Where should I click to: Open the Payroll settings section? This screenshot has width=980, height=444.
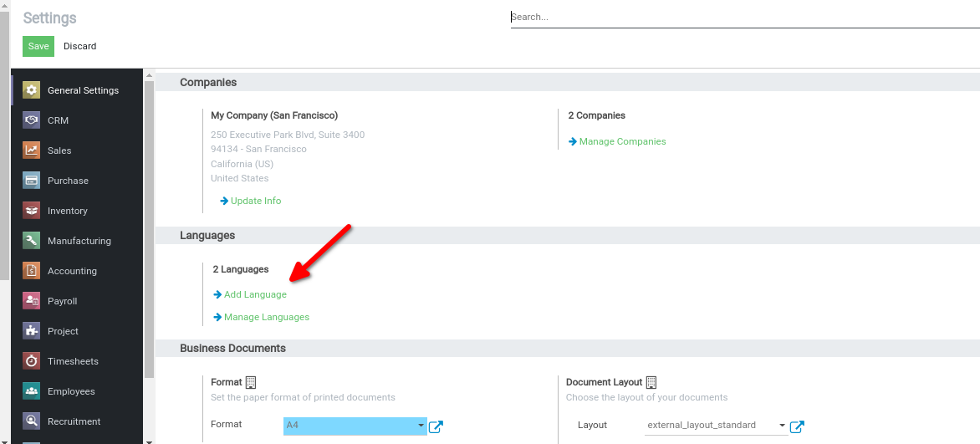[x=62, y=301]
